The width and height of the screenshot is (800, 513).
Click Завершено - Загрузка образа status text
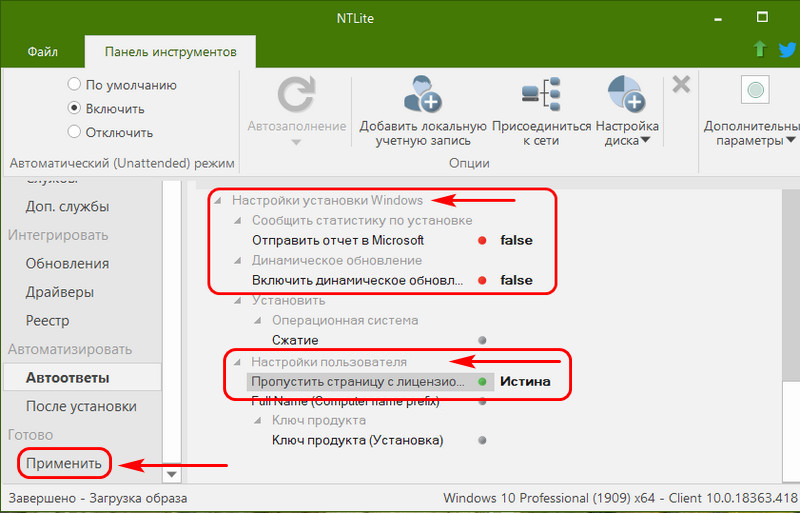click(98, 498)
